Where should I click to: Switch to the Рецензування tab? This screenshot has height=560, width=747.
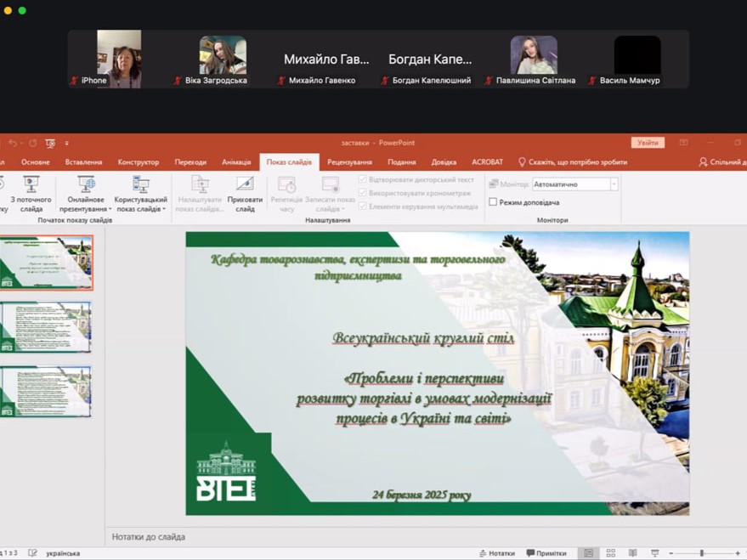349,162
